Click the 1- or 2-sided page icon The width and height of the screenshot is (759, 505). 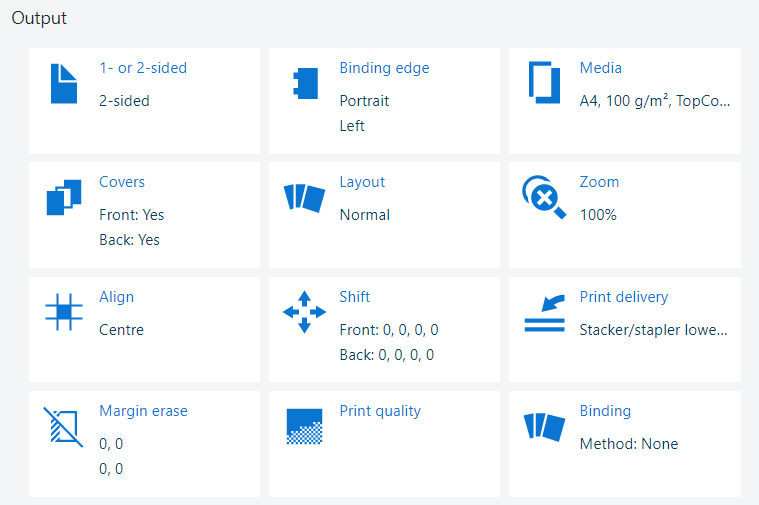(x=64, y=84)
